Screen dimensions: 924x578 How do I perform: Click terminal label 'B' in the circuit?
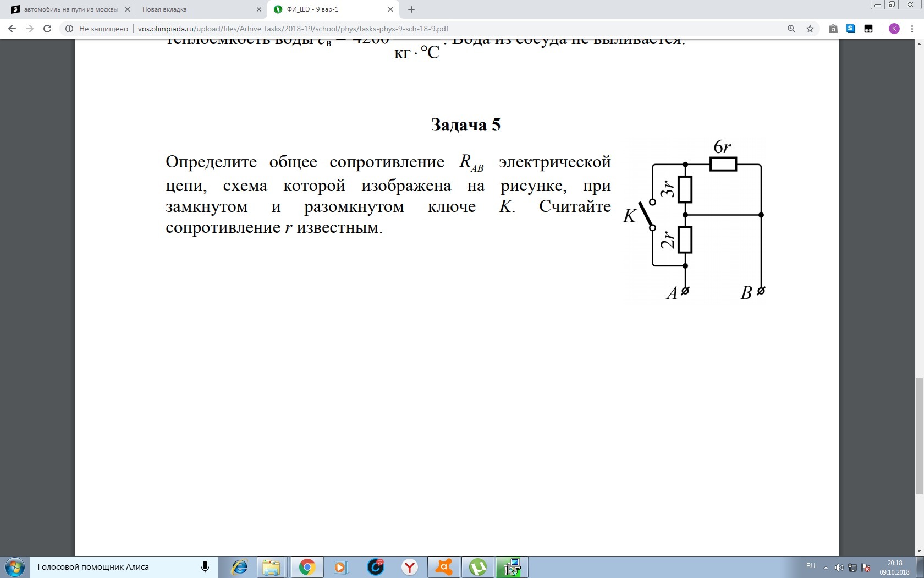(x=746, y=293)
